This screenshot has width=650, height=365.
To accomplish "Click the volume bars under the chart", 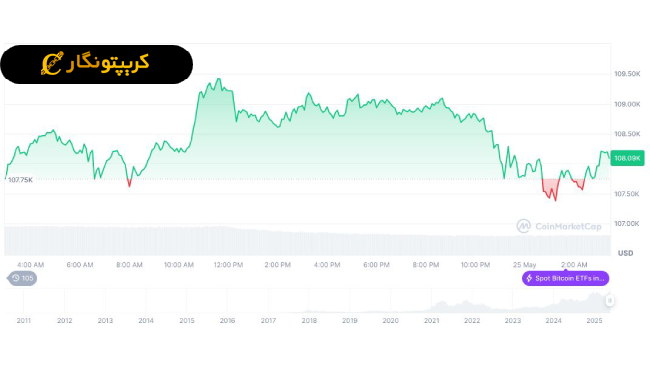I will pos(307,241).
